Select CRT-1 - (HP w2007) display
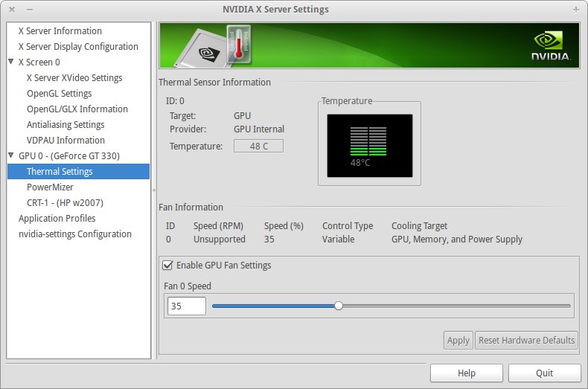 point(65,203)
